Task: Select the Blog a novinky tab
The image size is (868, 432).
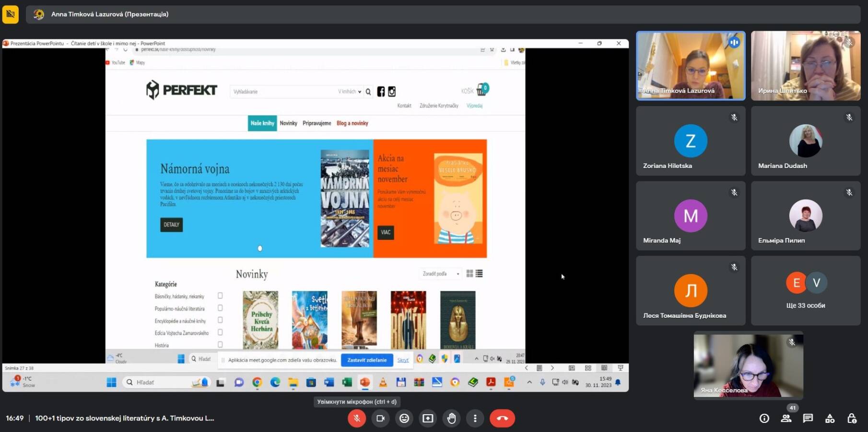Action: (352, 123)
